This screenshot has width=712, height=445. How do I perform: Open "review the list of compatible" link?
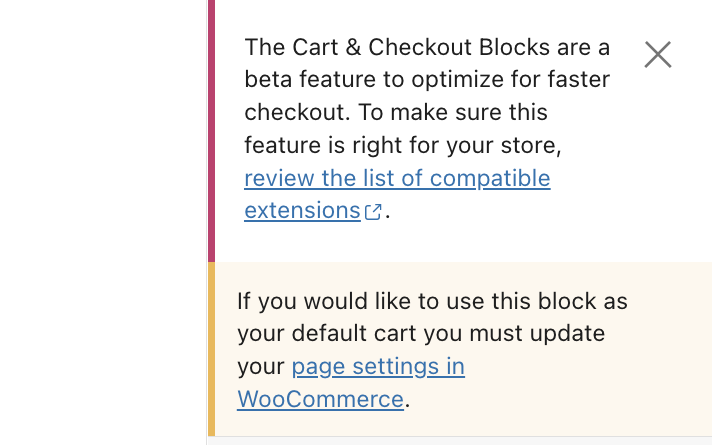pyautogui.click(x=397, y=179)
